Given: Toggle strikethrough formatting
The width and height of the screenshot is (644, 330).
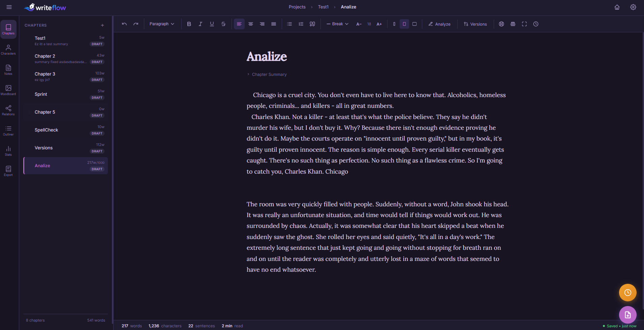Looking at the screenshot, I should click(x=223, y=24).
